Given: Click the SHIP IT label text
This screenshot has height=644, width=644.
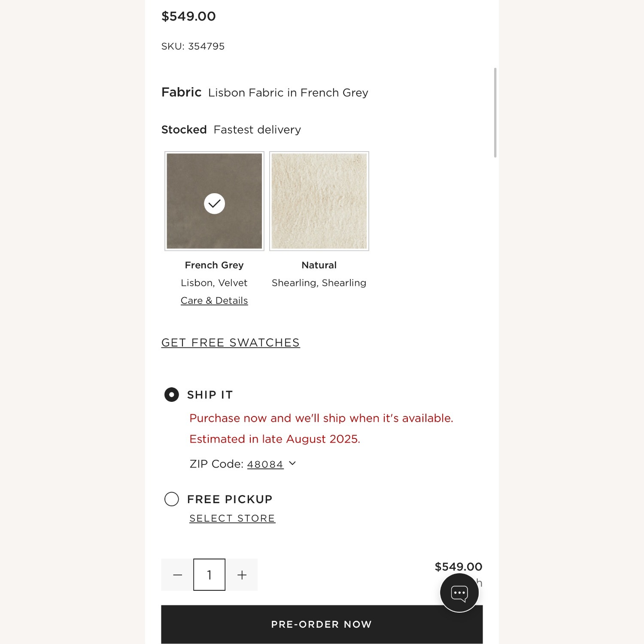Looking at the screenshot, I should point(210,395).
